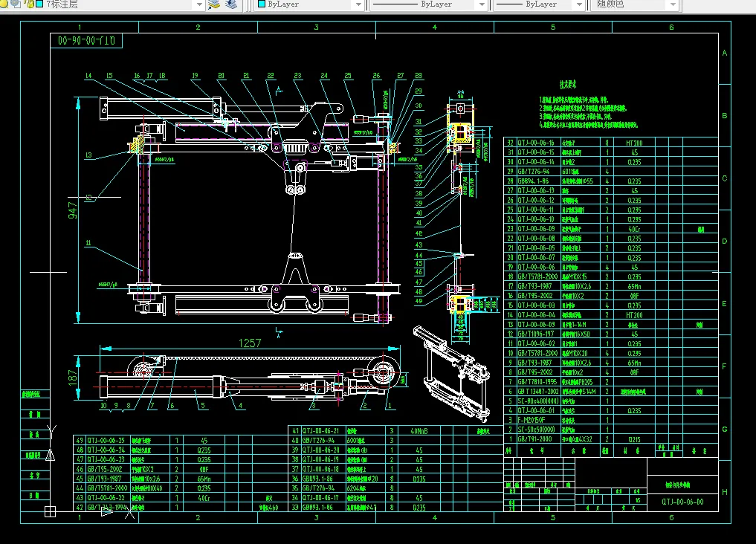Select balloon callout number 14
This screenshot has height=544, width=756.
(x=88, y=76)
